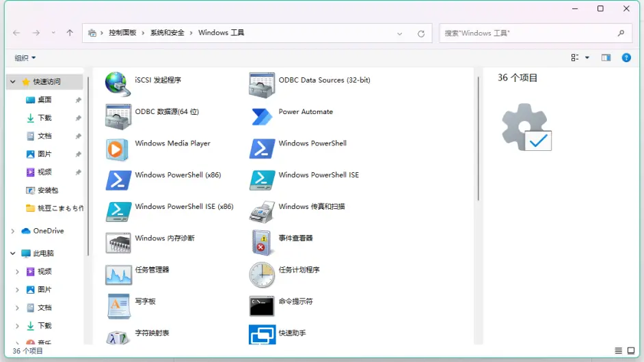Launch the 任务管理器 icon
This screenshot has height=362, width=644.
click(118, 275)
